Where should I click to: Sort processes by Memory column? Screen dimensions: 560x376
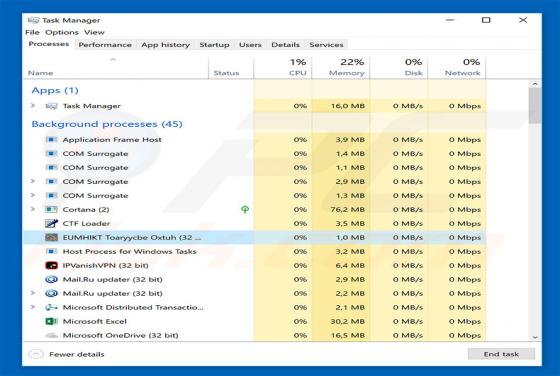[x=341, y=67]
